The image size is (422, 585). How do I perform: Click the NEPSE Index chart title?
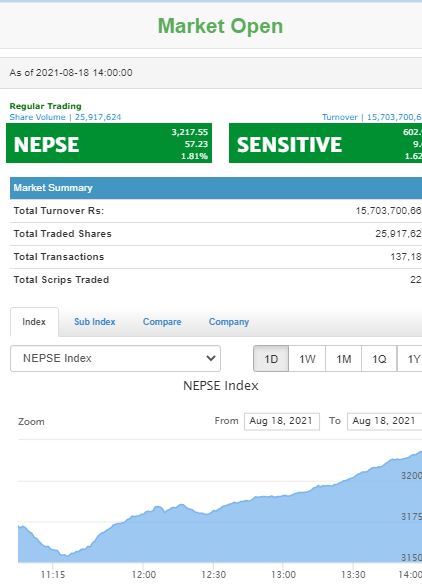point(221,385)
